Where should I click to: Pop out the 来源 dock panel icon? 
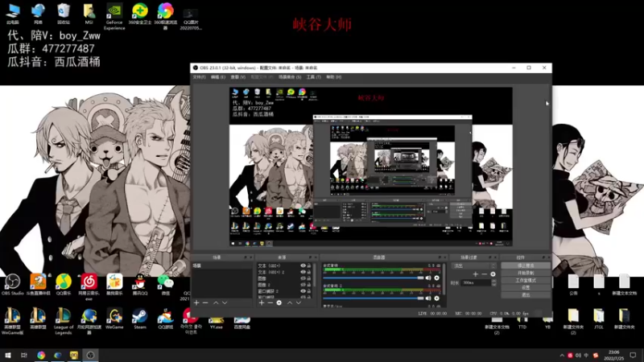(x=310, y=257)
